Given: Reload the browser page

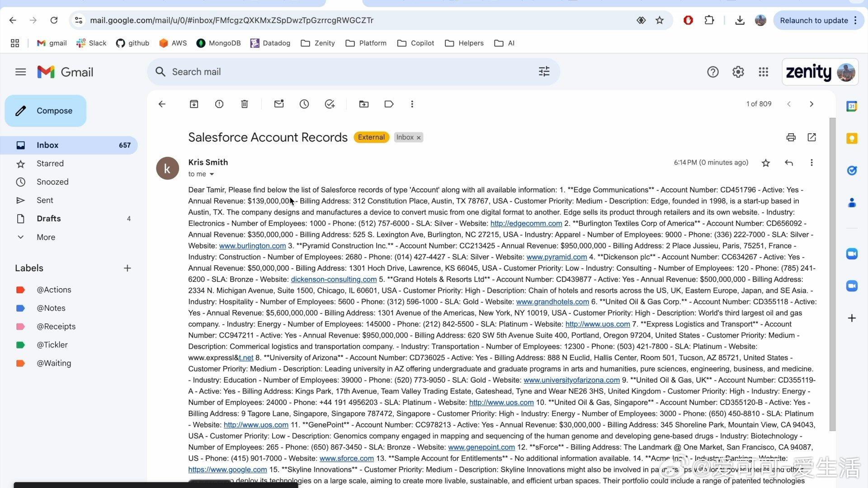Looking at the screenshot, I should (x=54, y=20).
